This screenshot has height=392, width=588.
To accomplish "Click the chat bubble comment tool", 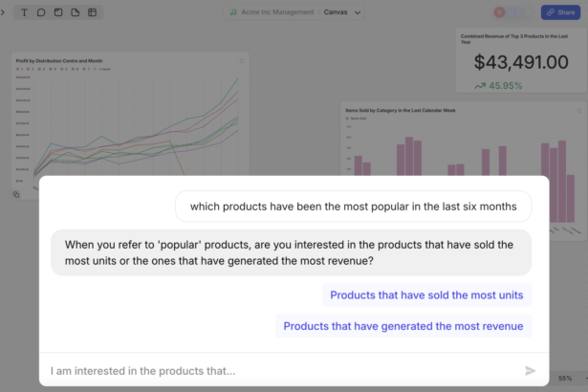I will coord(41,12).
